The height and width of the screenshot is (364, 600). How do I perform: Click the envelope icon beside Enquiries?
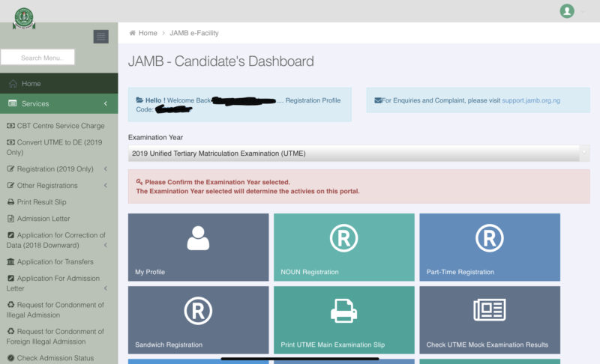(x=378, y=100)
